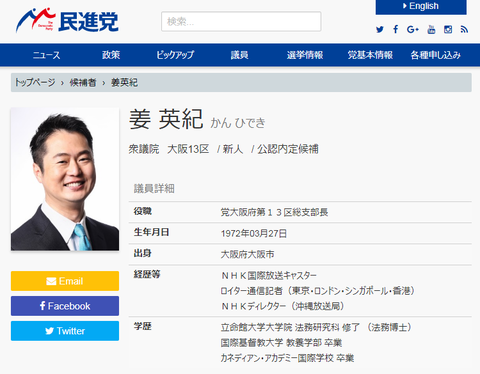The image size is (480, 374).
Task: Click the name heading 姜 英紀
Action: pos(166,119)
